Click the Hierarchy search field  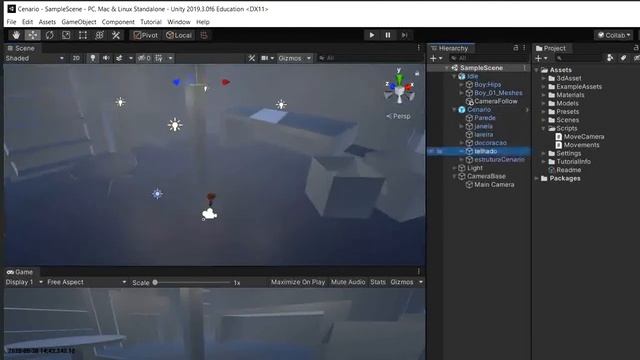(x=488, y=58)
